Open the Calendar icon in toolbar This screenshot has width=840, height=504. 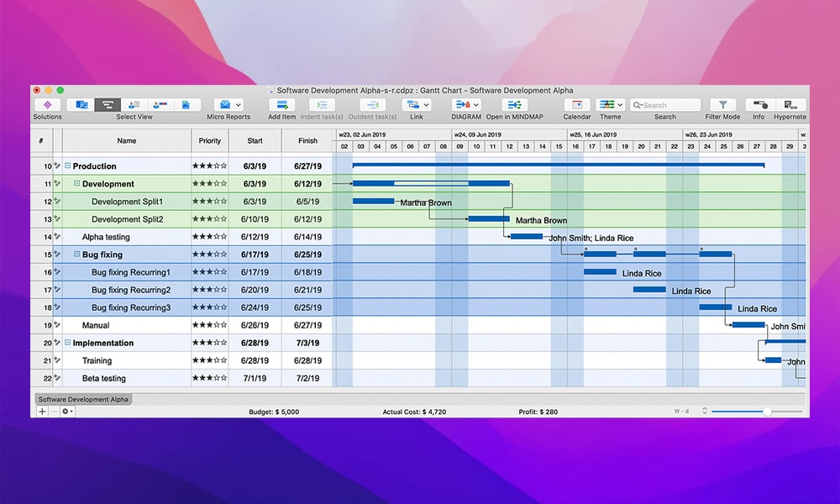[x=576, y=105]
